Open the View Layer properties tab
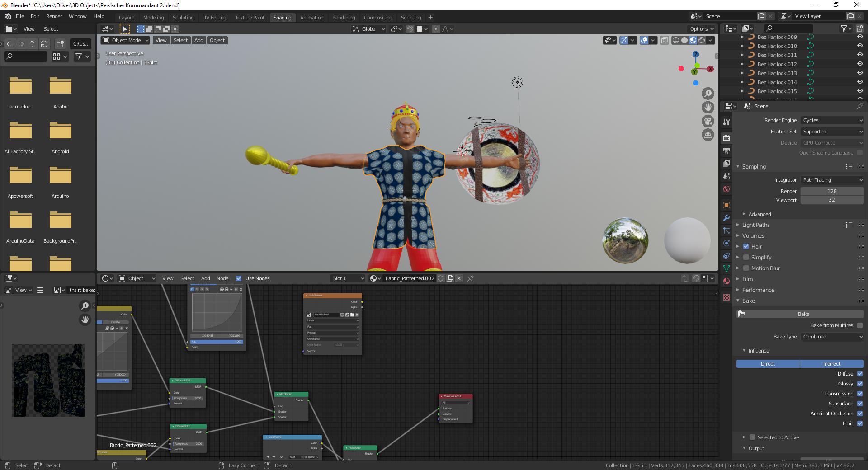The image size is (868, 470). [x=726, y=163]
